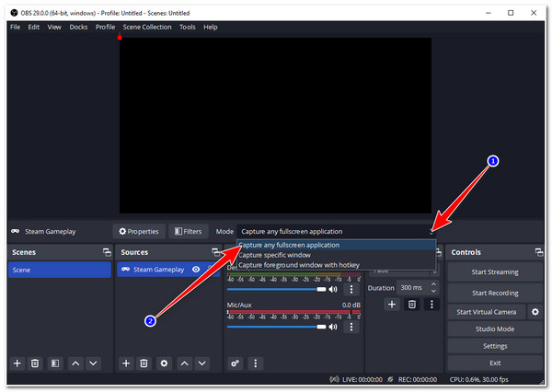552x392 pixels.
Task: Add a new scene with plus icon
Action: (x=17, y=363)
